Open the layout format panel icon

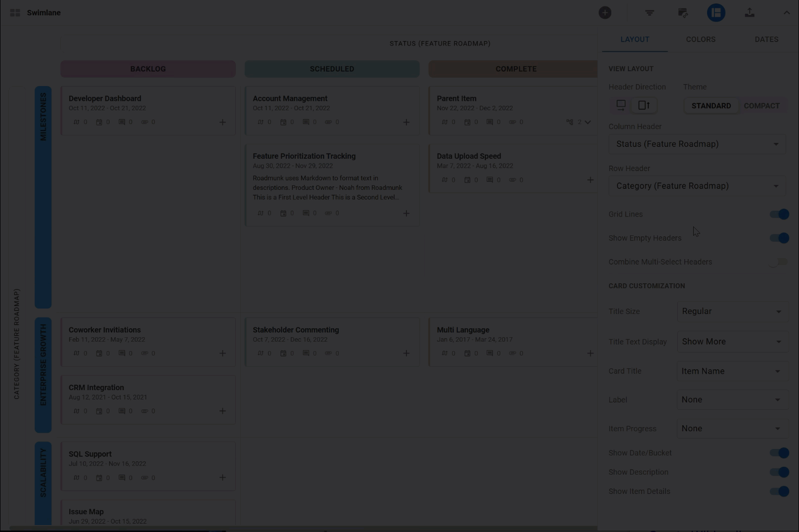pyautogui.click(x=716, y=12)
